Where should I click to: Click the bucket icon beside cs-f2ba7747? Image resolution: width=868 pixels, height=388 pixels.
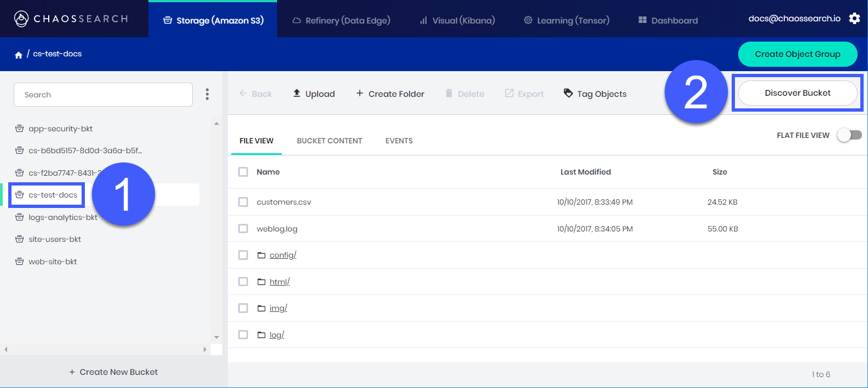pyautogui.click(x=19, y=173)
